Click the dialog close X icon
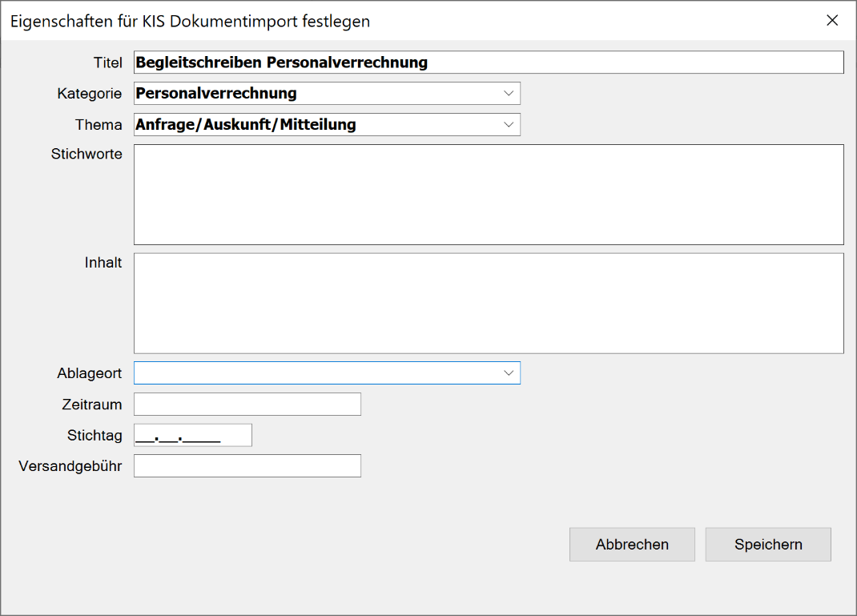This screenshot has height=616, width=857. [832, 21]
